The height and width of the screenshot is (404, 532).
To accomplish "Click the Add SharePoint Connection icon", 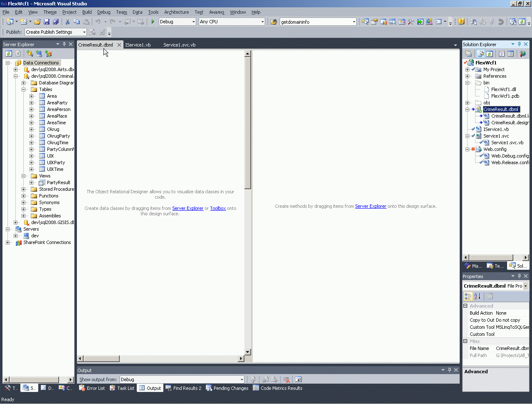I will 48,54.
